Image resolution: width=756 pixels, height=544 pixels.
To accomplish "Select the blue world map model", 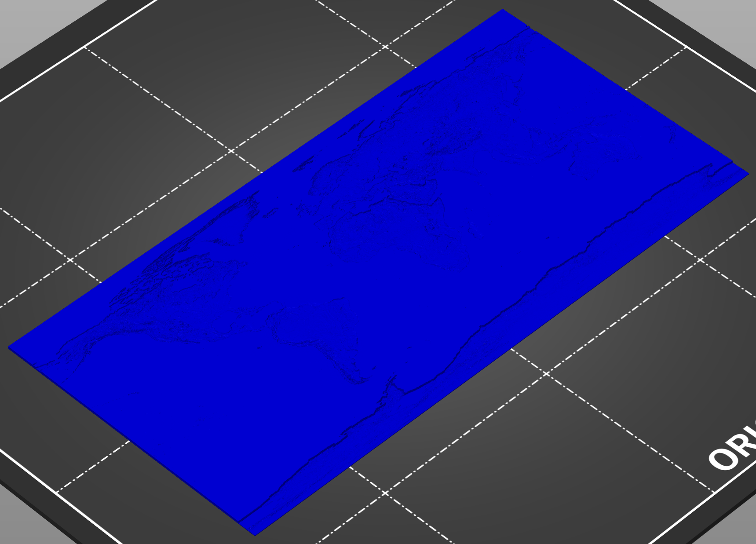I will 378,273.
